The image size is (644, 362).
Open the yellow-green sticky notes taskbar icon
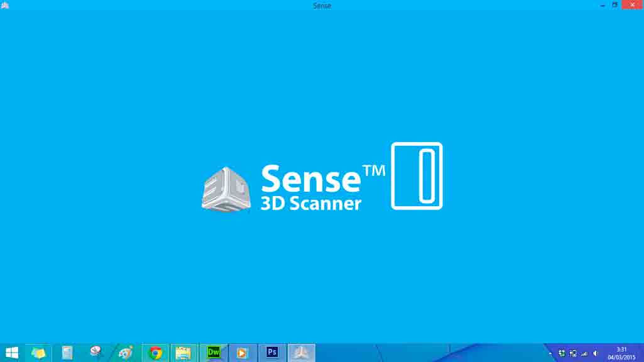point(38,353)
